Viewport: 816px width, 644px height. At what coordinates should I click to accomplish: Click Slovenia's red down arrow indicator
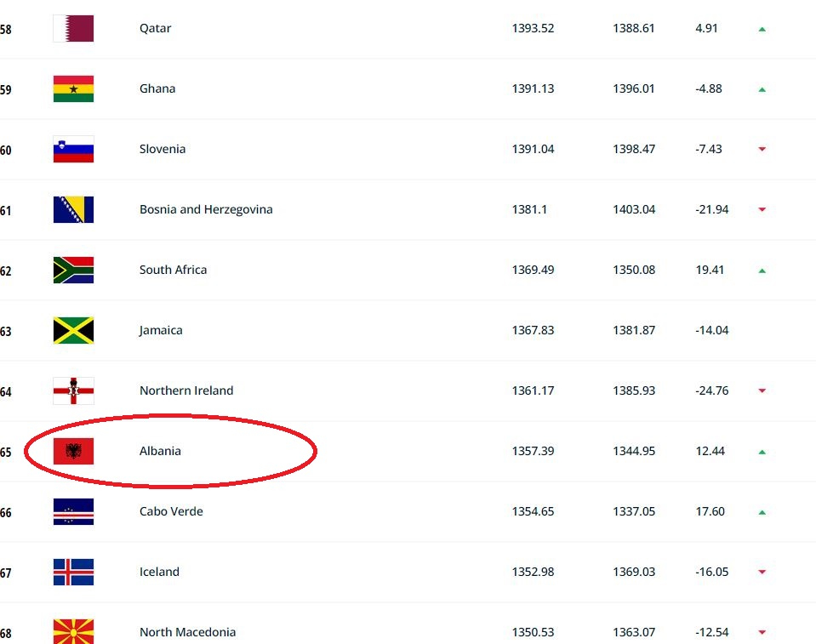[x=762, y=149]
